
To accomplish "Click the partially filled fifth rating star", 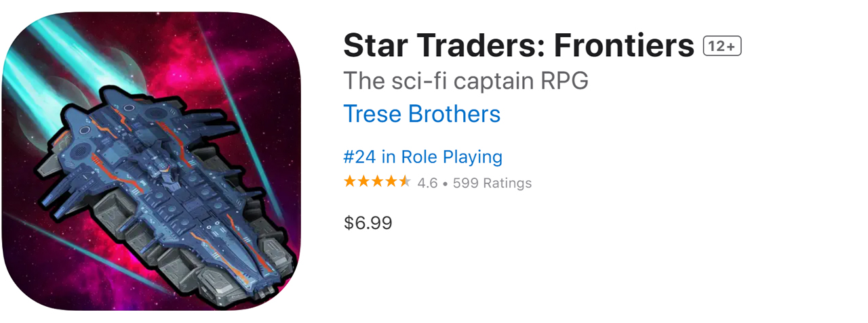I will (404, 181).
